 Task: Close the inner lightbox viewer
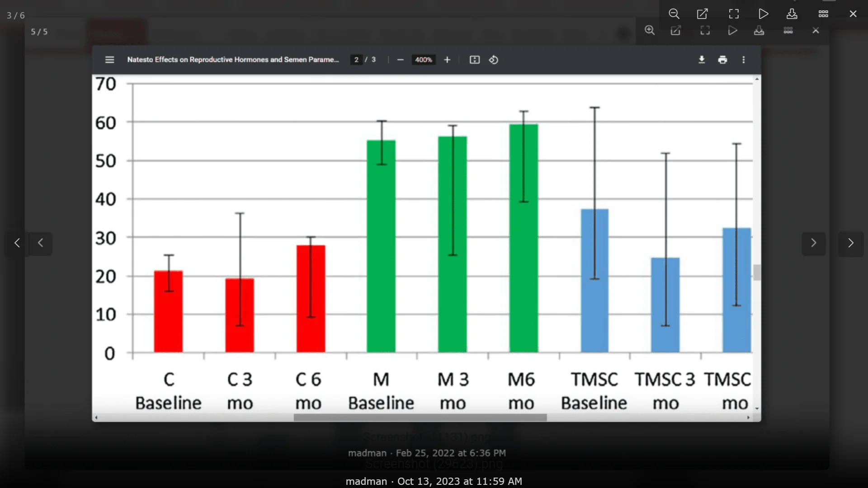816,30
